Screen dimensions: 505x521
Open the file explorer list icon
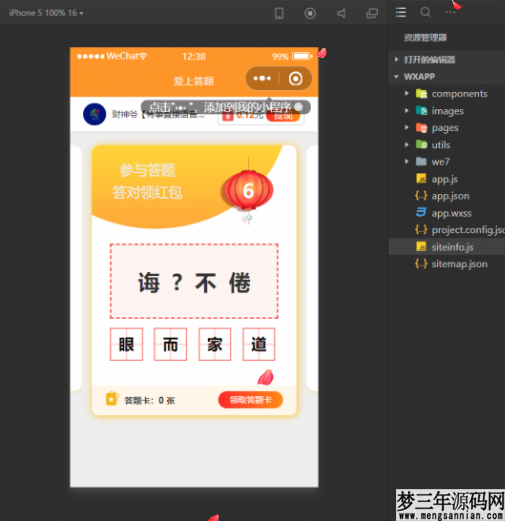tap(401, 12)
